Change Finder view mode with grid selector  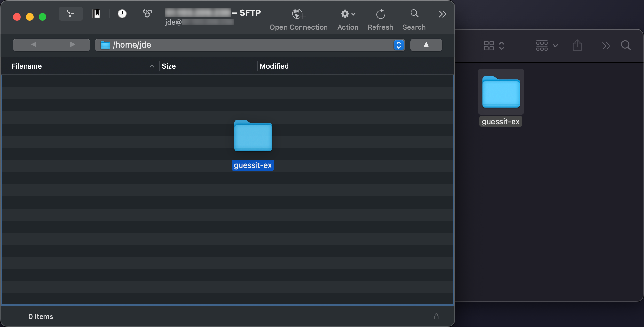[494, 46]
